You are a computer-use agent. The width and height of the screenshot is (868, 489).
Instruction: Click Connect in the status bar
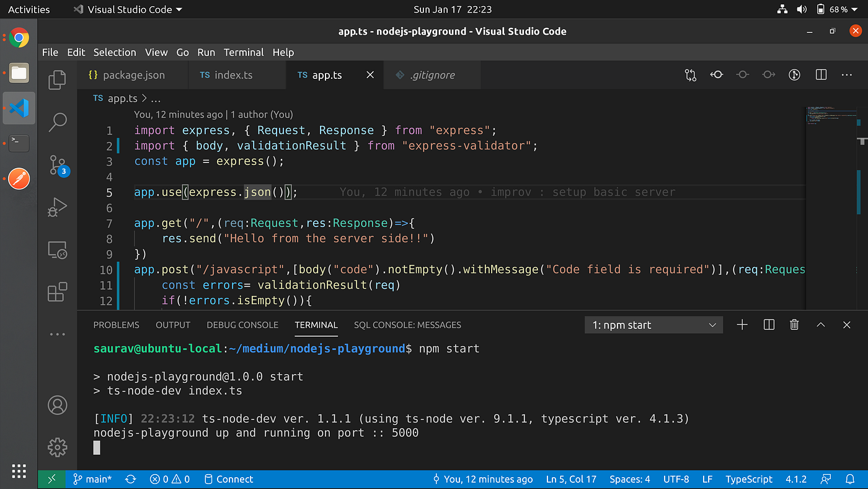click(x=228, y=479)
